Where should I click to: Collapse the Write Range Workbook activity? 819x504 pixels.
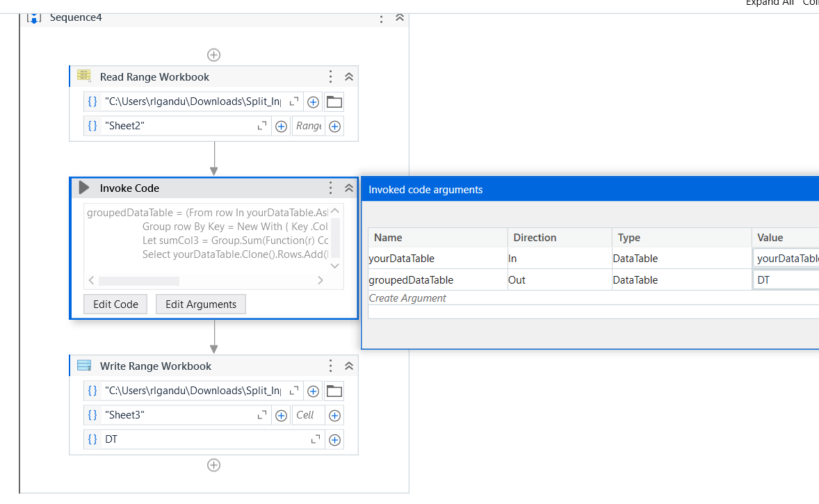349,366
